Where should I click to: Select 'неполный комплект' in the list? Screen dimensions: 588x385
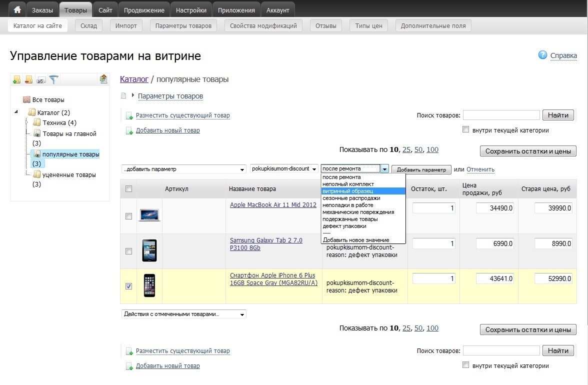point(363,184)
